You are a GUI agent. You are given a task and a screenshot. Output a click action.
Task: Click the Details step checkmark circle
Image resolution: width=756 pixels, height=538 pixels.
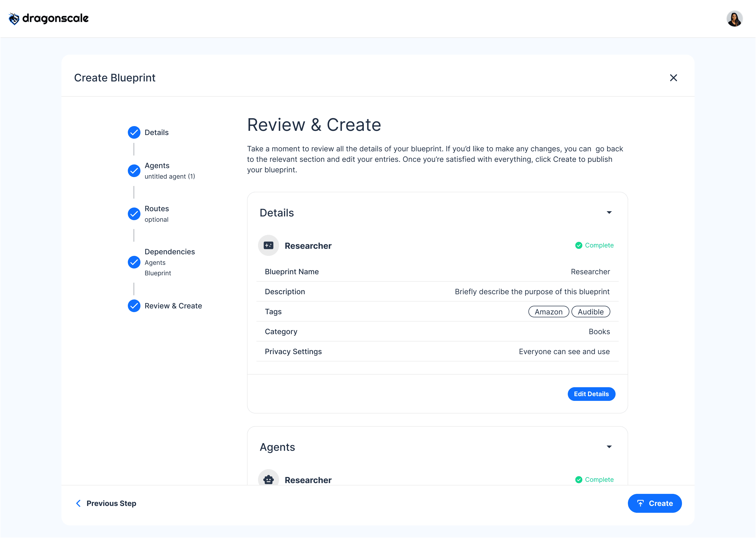(134, 132)
